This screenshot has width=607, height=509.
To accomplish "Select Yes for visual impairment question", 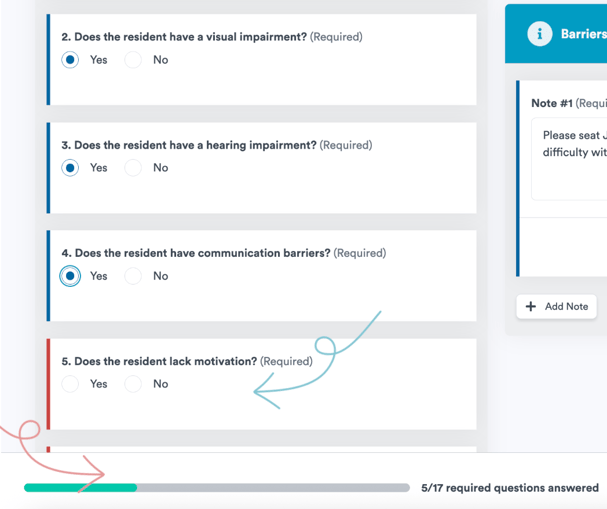I will click(x=70, y=60).
